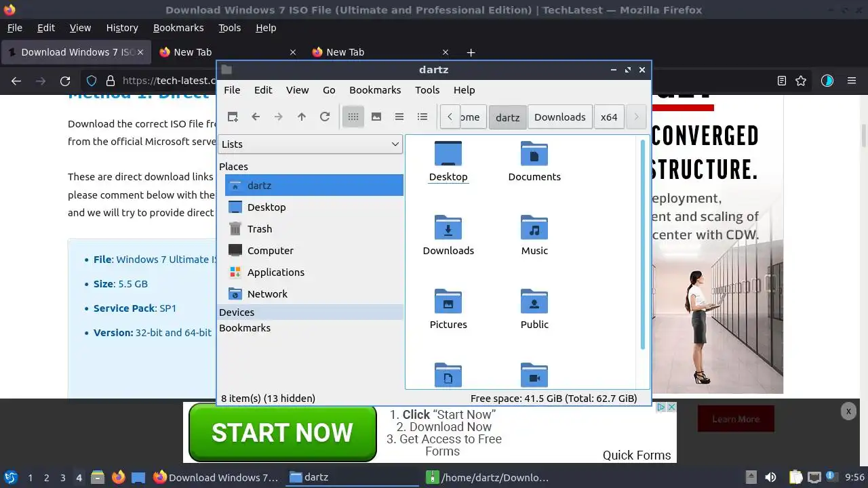Click START NOW advertisement button
This screenshot has height=488, width=868.
pos(282,432)
